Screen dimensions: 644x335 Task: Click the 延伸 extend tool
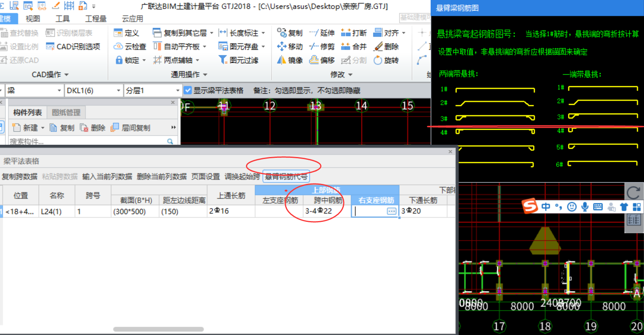pyautogui.click(x=322, y=33)
